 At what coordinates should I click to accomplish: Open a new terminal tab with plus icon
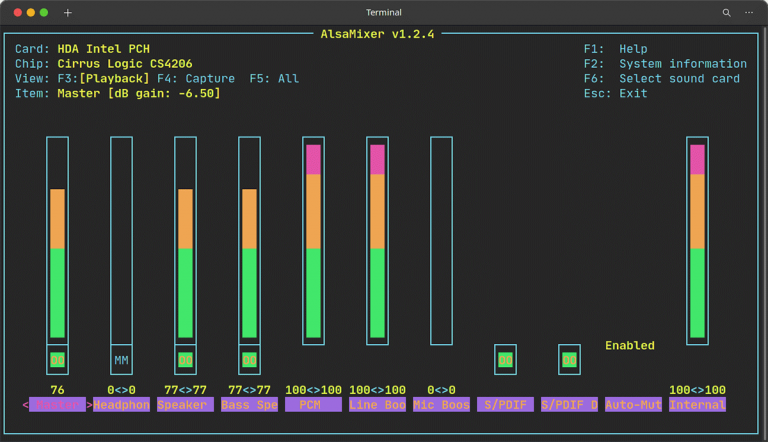click(x=68, y=13)
